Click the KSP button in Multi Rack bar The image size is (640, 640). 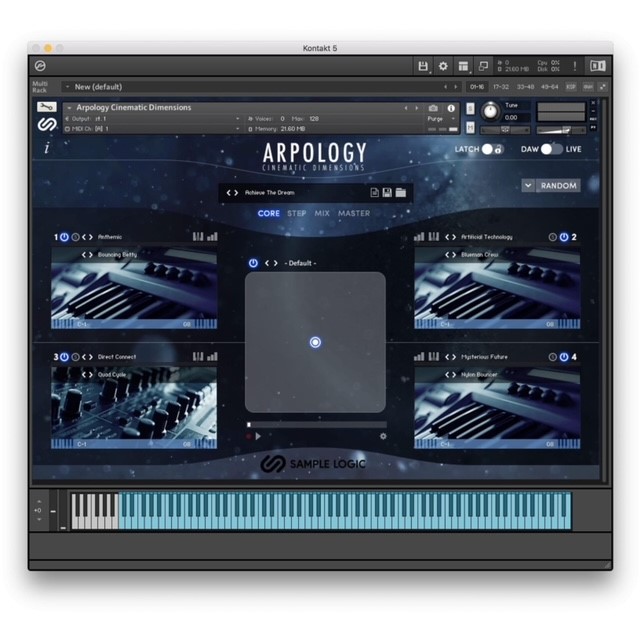571,87
